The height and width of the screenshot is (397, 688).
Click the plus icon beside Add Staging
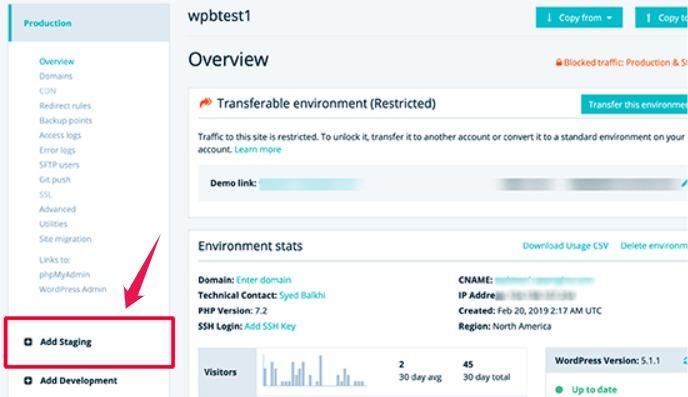28,342
